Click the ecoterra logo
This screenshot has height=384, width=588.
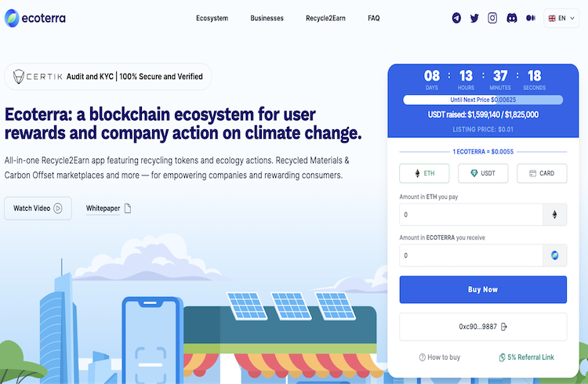point(34,18)
